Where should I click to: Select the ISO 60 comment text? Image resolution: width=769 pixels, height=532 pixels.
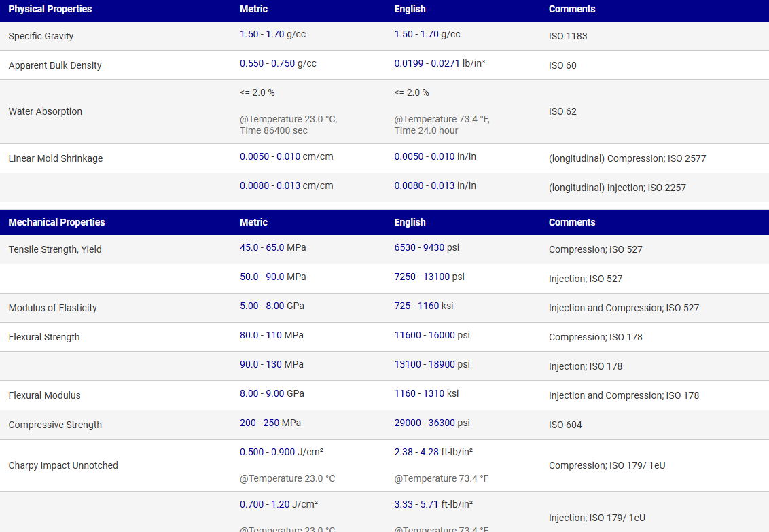(x=562, y=66)
